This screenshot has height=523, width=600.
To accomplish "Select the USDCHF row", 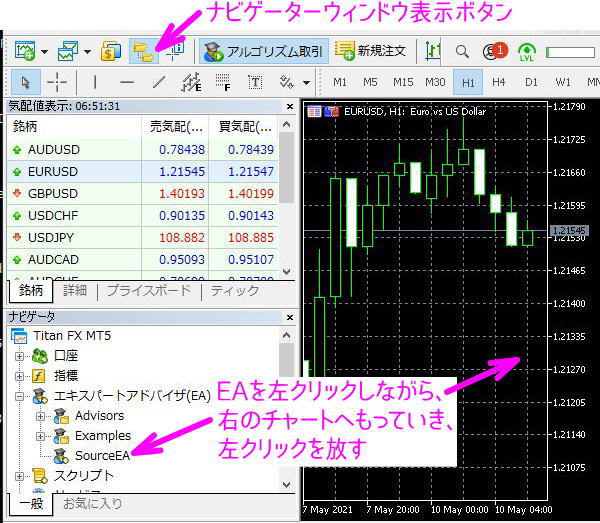I will 143,215.
